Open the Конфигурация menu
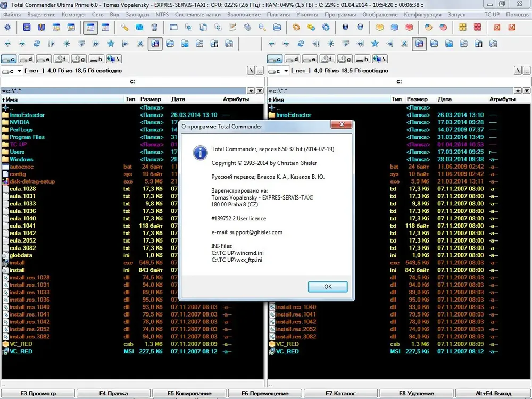 point(422,14)
